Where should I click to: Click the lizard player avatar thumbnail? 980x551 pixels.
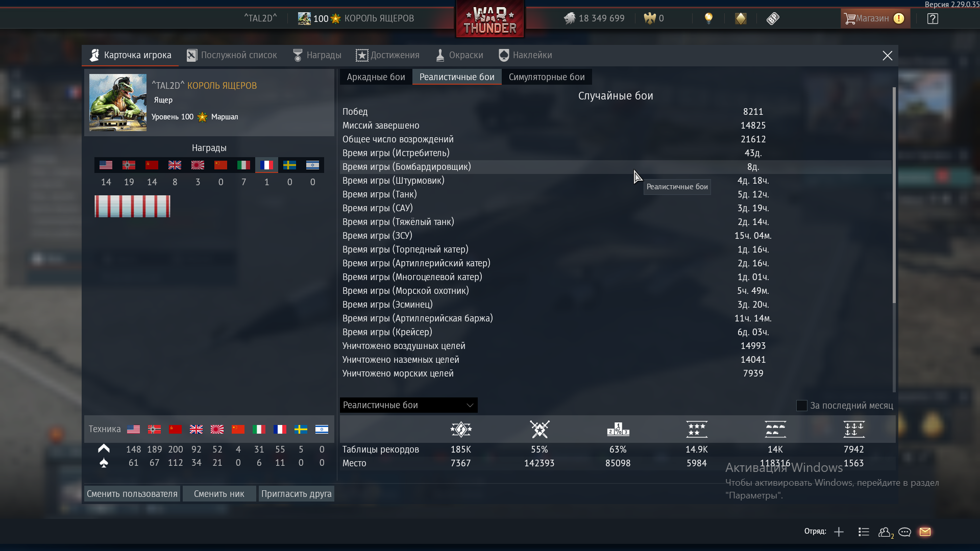[118, 103]
